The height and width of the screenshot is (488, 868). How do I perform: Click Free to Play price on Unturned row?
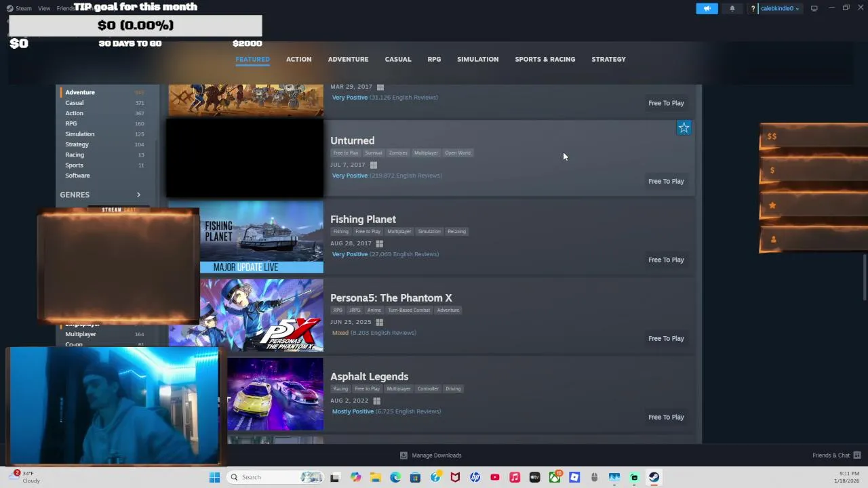[666, 181]
